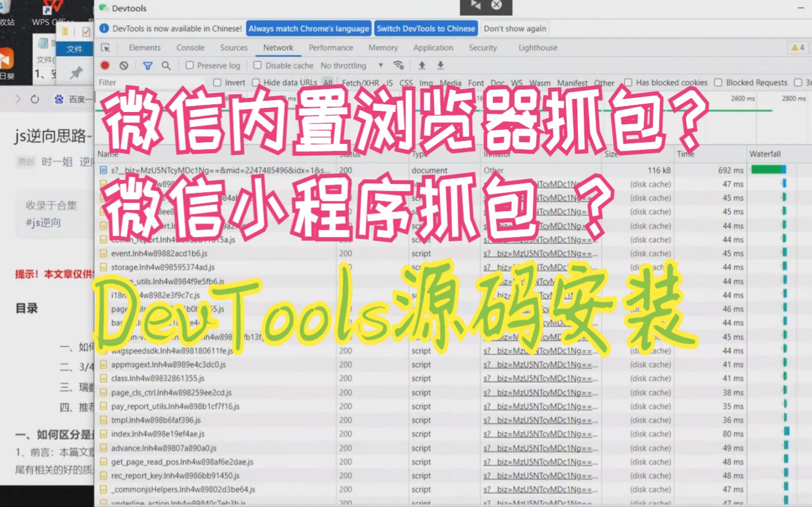This screenshot has width=812, height=507.
Task: Click the folder icon in explorer title bar
Action: tap(66, 31)
